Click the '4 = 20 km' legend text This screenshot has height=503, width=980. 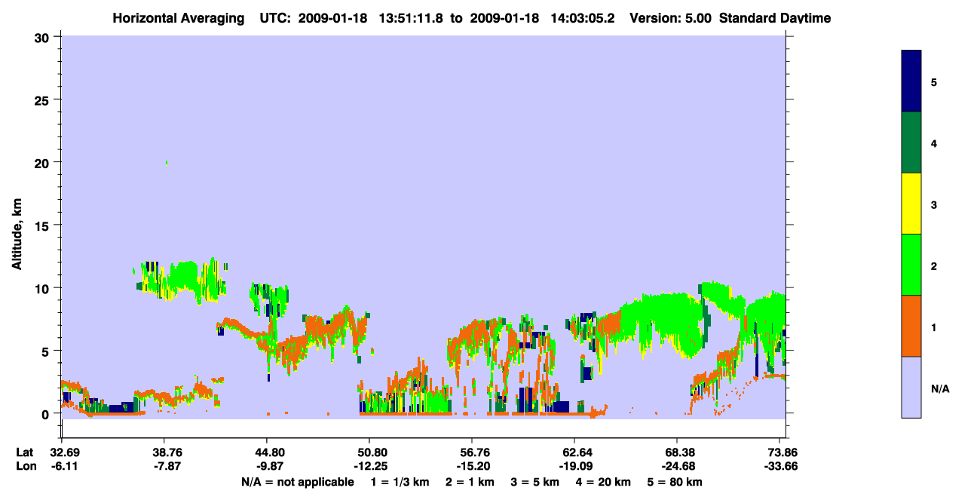[x=602, y=482]
